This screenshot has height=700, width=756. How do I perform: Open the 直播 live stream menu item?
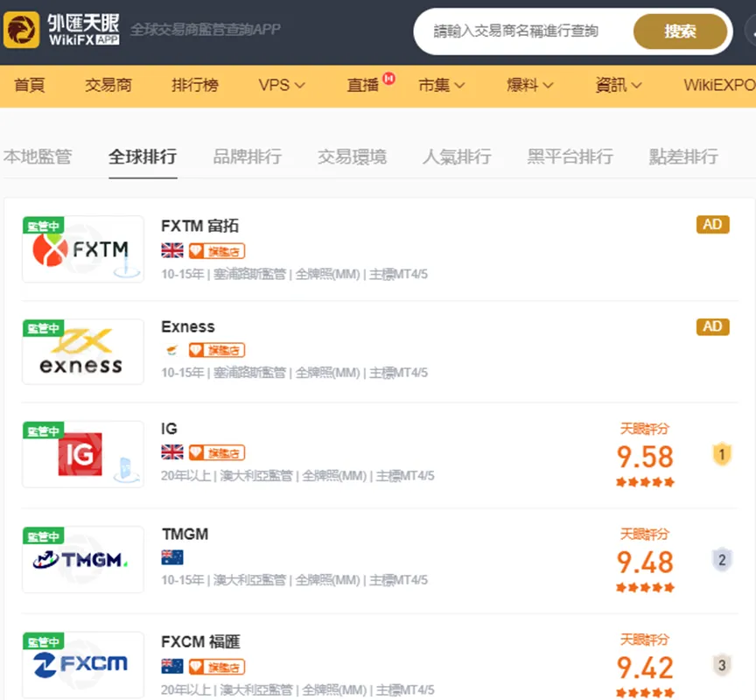(363, 86)
